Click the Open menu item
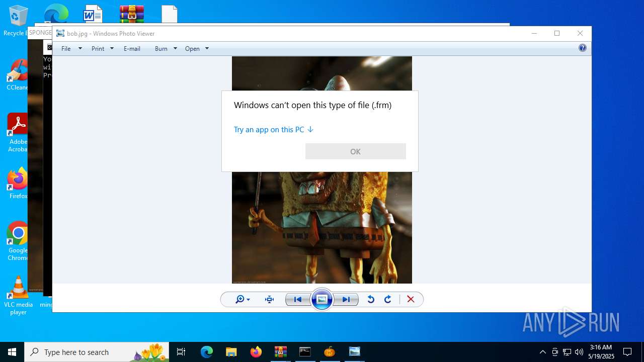 pos(192,49)
